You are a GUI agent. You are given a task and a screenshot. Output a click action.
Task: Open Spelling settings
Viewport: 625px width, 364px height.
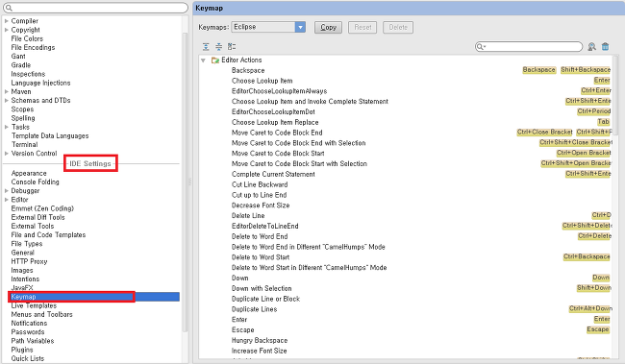point(23,118)
